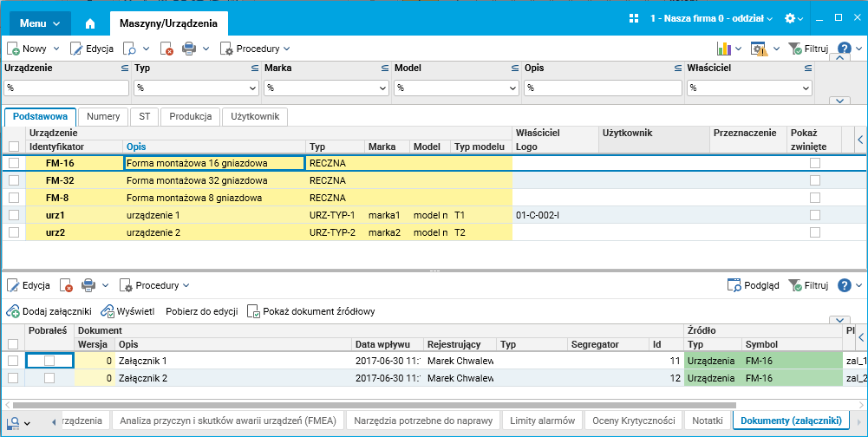The image size is (868, 437).
Task: Click the printer icon in attachments toolbar
Action: click(88, 285)
